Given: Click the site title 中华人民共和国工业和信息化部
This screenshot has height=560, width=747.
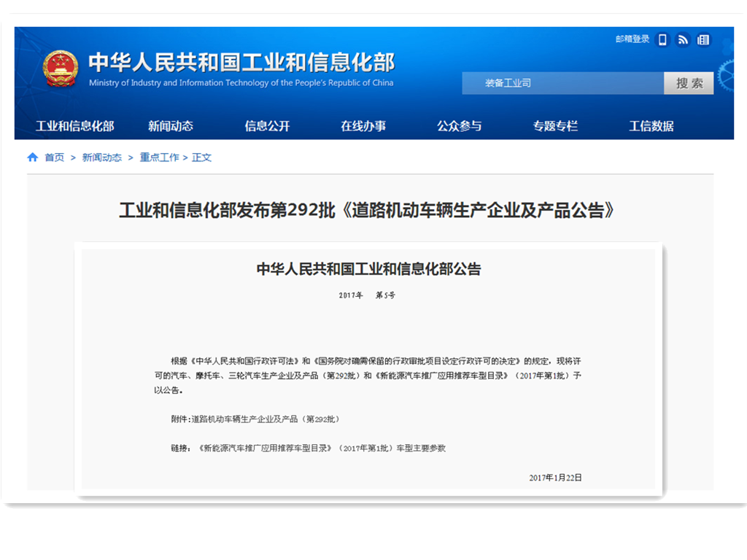Looking at the screenshot, I should coord(241,63).
